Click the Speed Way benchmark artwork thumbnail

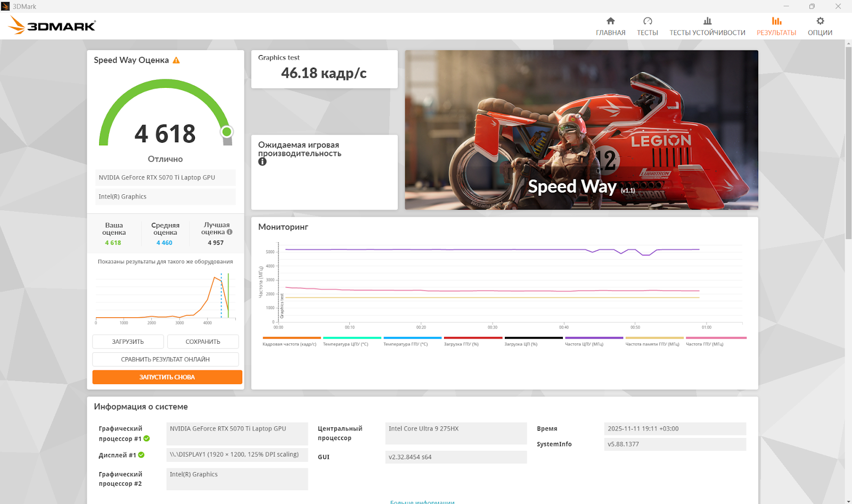(581, 130)
